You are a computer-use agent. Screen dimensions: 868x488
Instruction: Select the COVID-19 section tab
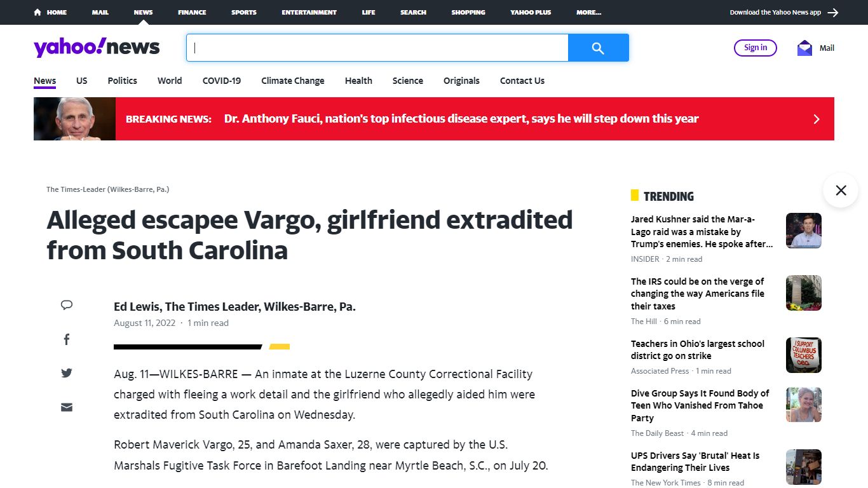pos(222,81)
